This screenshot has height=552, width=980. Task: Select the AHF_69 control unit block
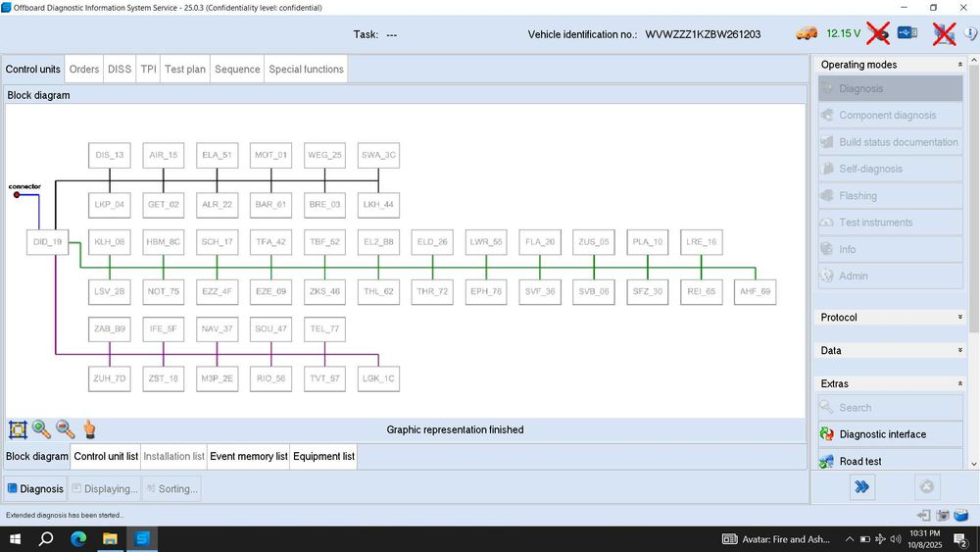coord(755,291)
